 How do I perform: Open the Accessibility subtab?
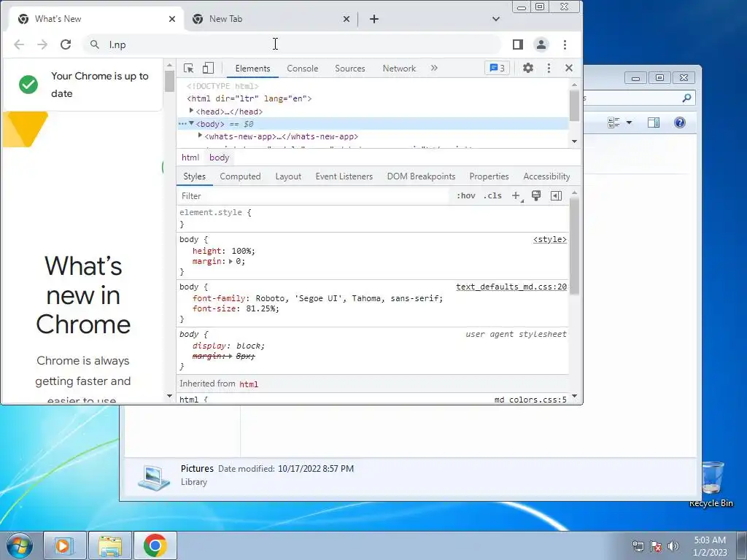(546, 176)
